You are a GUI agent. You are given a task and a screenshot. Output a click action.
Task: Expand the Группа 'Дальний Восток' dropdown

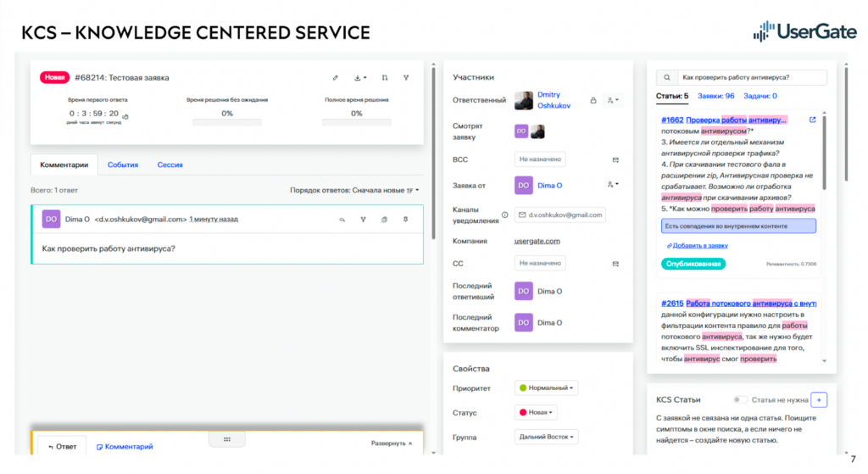pos(547,438)
